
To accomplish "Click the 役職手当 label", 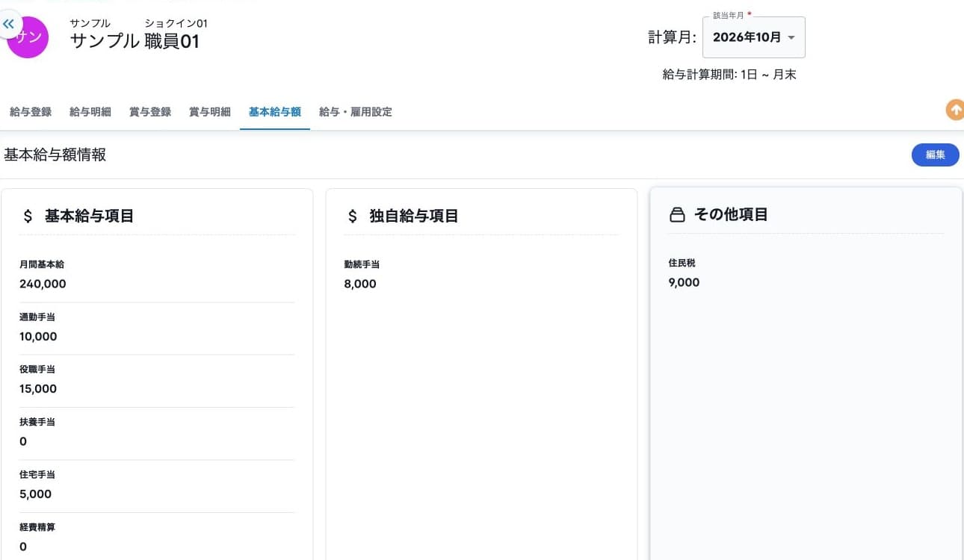I will (37, 370).
